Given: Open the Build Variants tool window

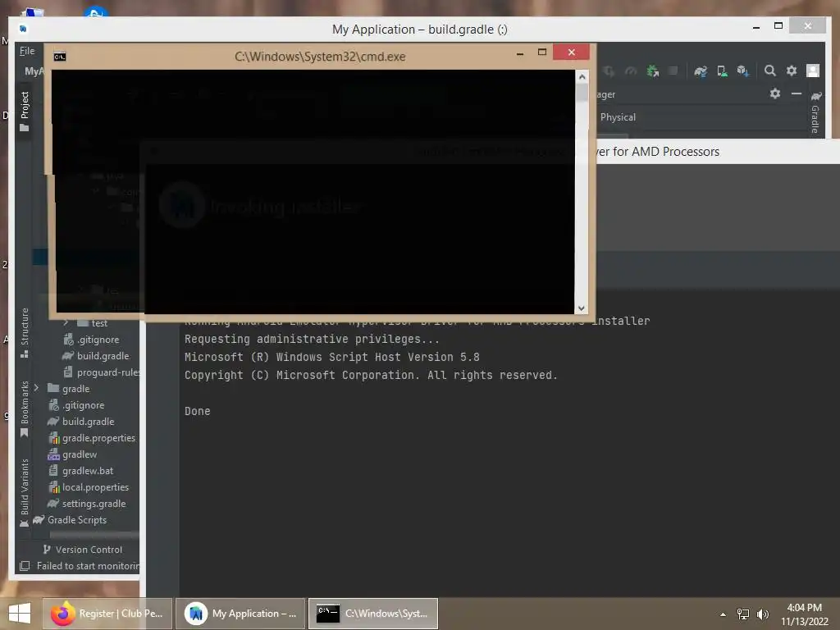Looking at the screenshot, I should pos(24,493).
